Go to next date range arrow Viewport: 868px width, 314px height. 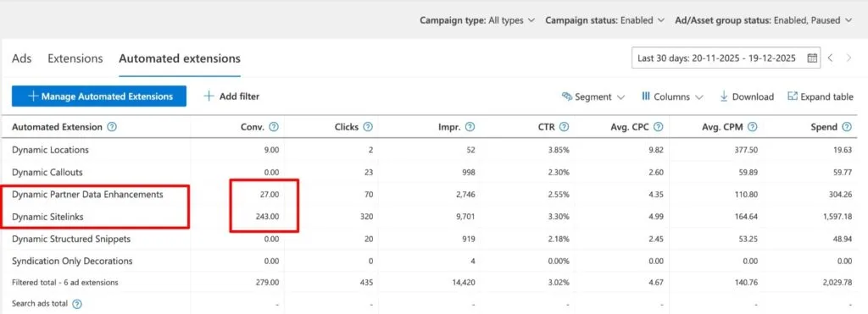tap(849, 58)
